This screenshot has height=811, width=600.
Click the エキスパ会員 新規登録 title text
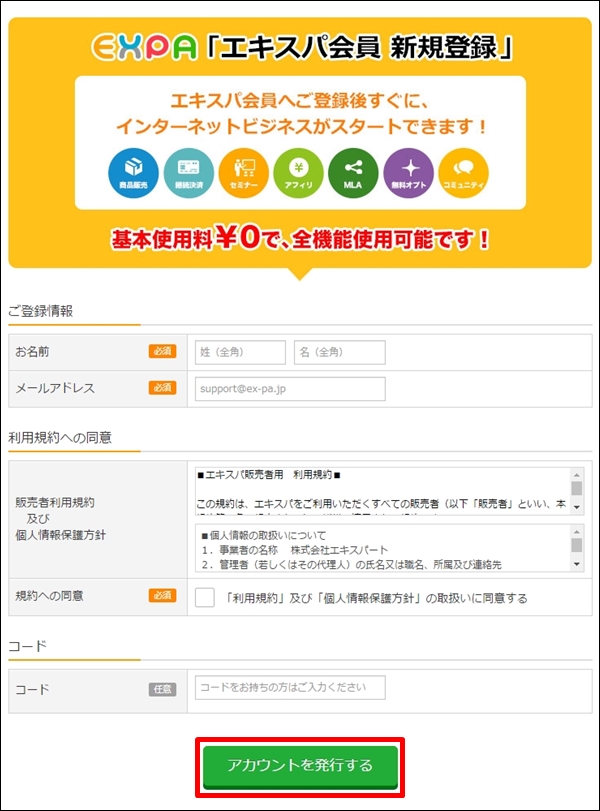358,48
